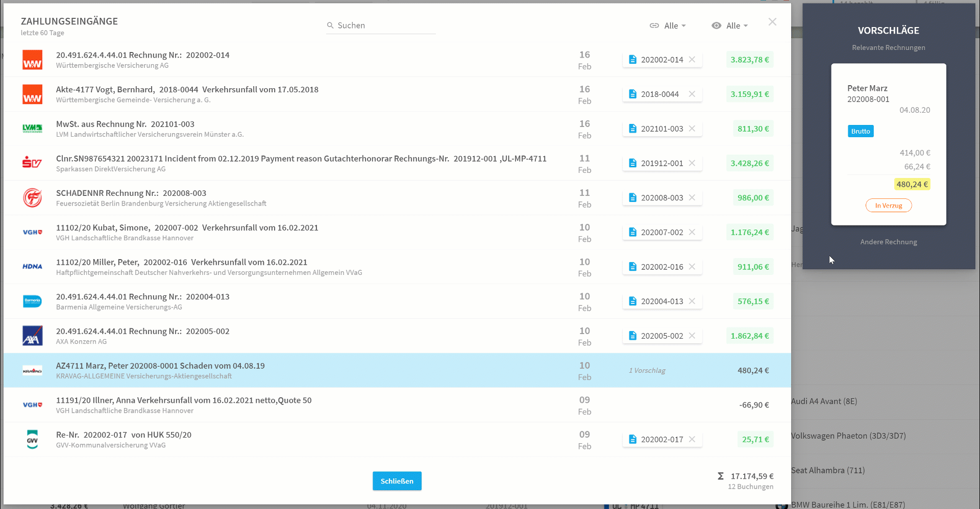This screenshot has width=980, height=509.
Task: Click the highlighted yellow 480,24 € total amount
Action: 912,184
